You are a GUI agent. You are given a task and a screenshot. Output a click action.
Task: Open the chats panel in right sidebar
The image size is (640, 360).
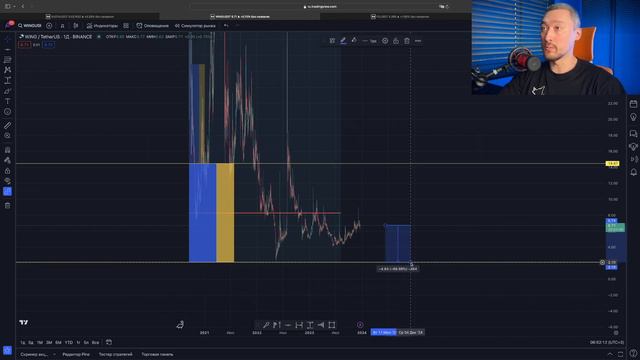pos(633,133)
